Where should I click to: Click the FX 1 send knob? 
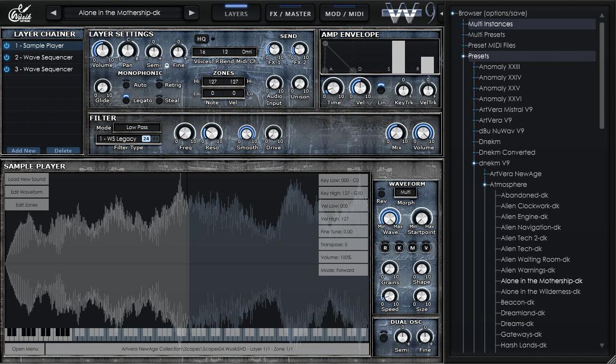(274, 49)
